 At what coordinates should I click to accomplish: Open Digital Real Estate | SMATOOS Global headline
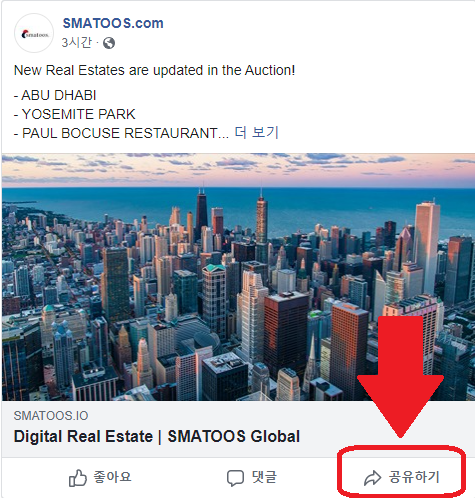coord(157,436)
